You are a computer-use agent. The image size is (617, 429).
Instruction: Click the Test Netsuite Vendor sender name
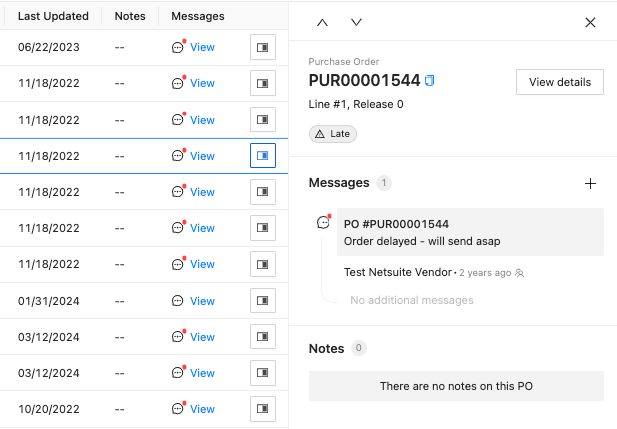point(398,272)
